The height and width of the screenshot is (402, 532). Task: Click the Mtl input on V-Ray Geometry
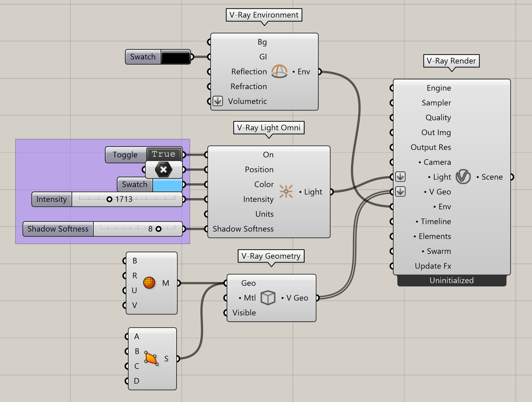tap(250, 298)
